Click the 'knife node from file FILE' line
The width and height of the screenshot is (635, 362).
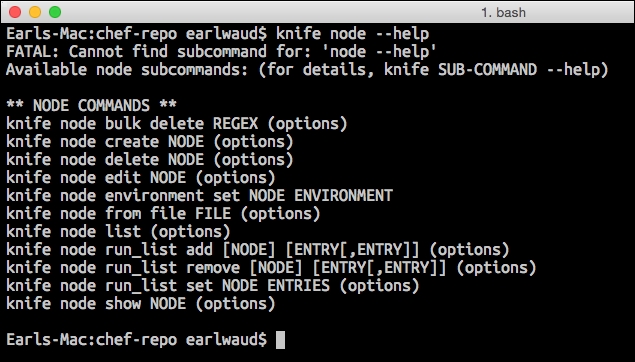163,213
